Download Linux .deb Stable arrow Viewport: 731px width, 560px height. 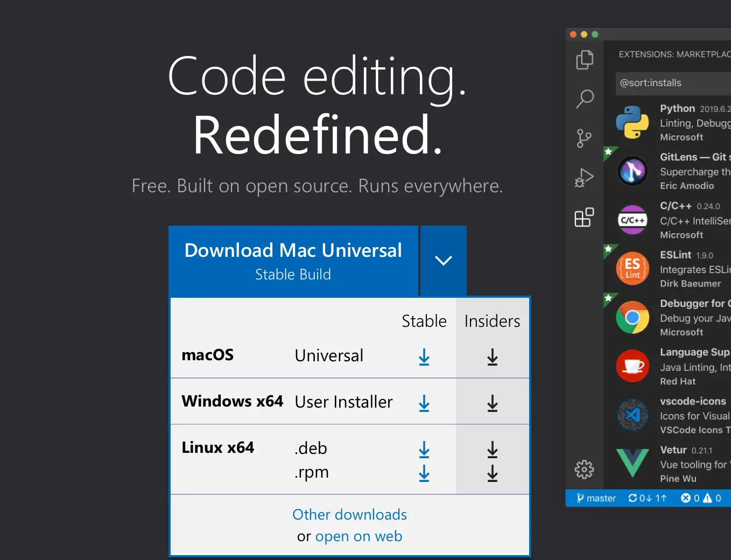pos(424,450)
